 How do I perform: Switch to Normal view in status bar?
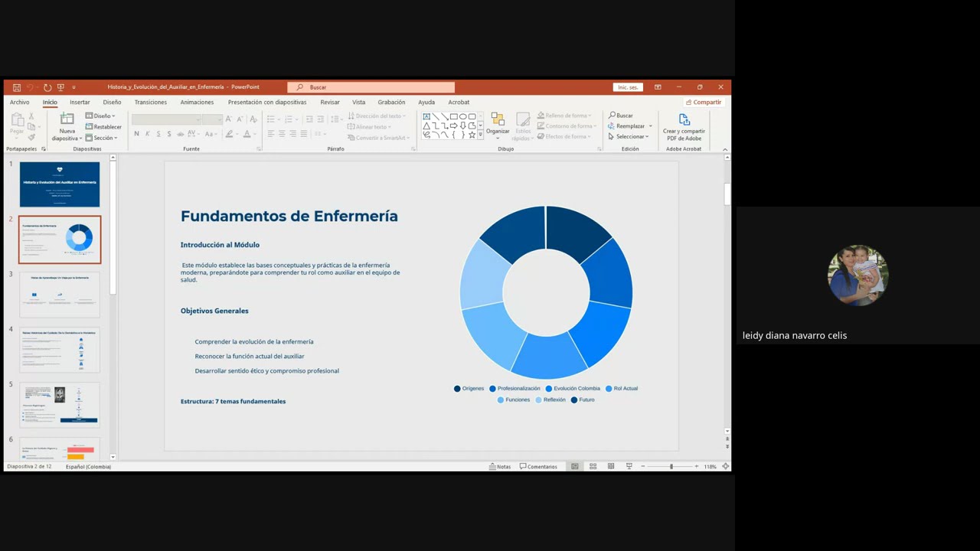point(575,466)
